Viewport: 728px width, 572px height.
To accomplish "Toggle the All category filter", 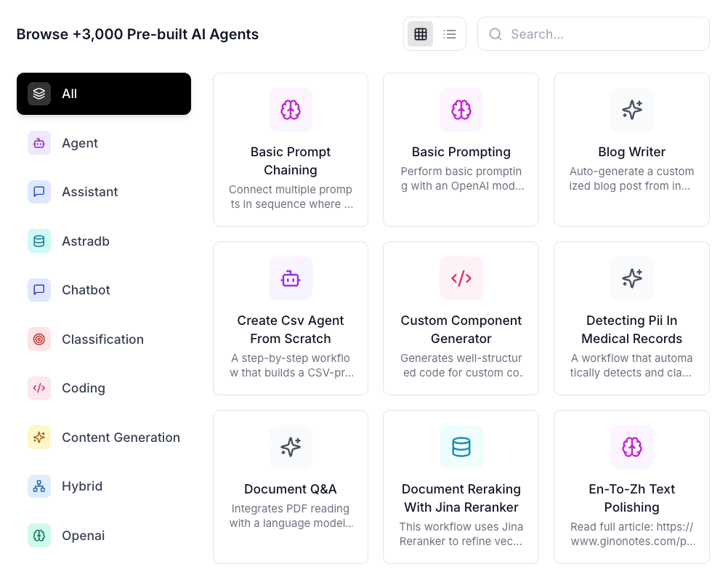I will click(x=103, y=94).
